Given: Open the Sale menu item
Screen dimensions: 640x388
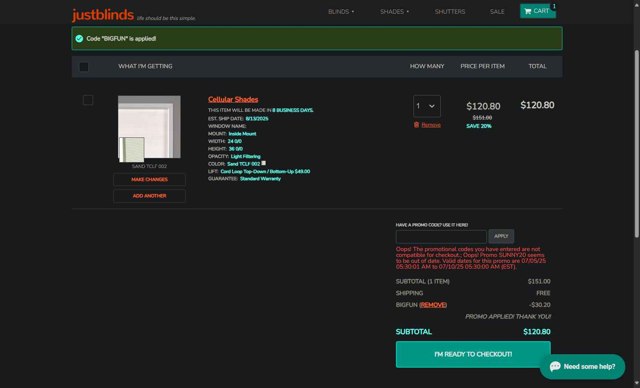Looking at the screenshot, I should click(497, 12).
